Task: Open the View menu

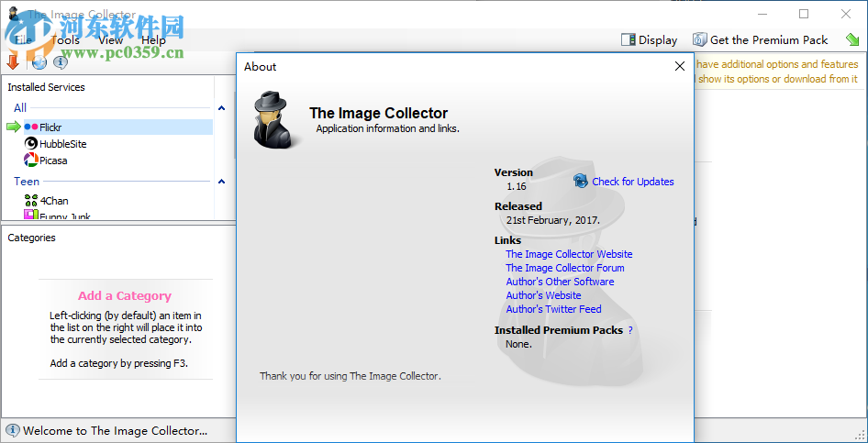Action: tap(111, 39)
